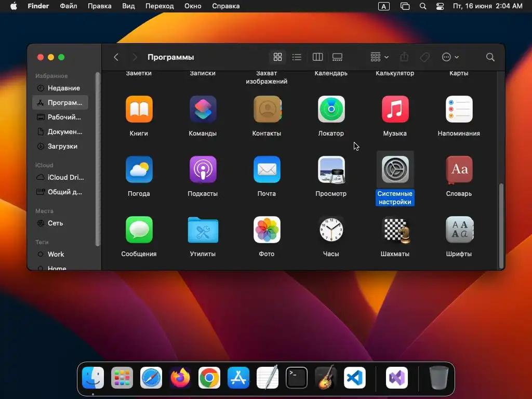Click the Share toolbar button
The image size is (532, 399).
[404, 57]
